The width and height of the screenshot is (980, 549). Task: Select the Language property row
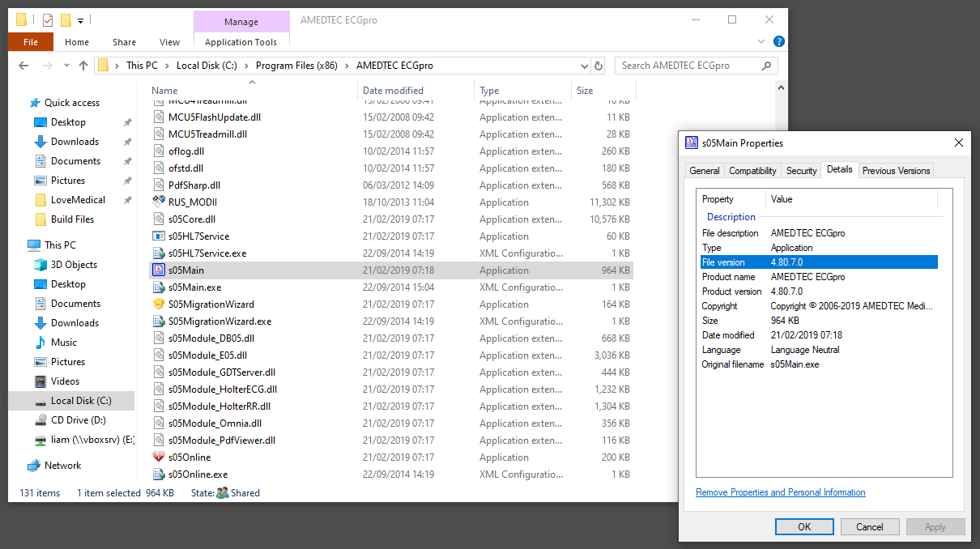(819, 350)
